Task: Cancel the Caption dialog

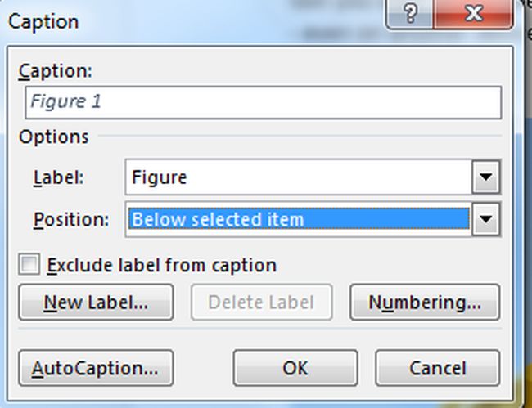Action: coord(437,368)
